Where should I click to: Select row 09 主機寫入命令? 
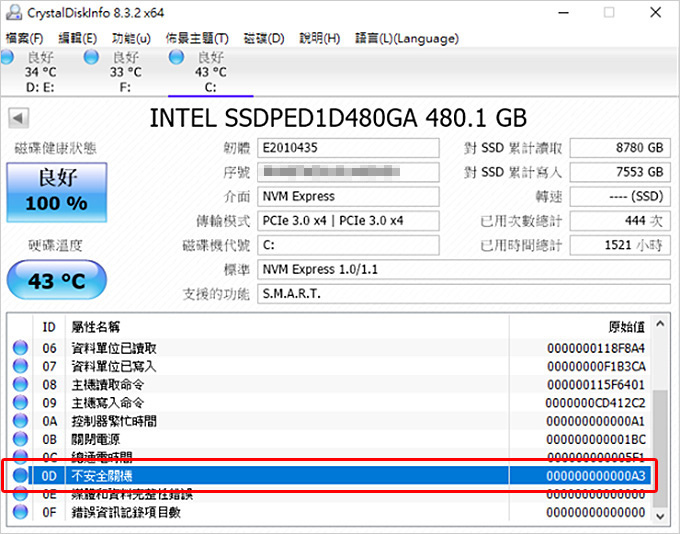[330, 403]
